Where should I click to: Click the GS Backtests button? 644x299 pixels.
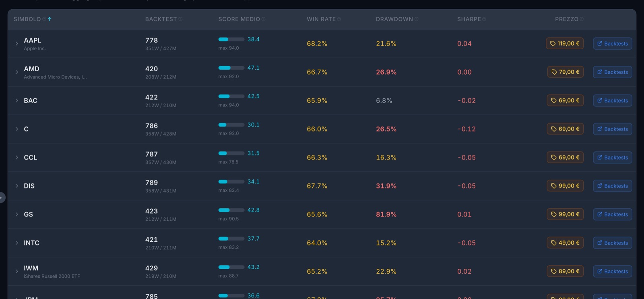coord(612,214)
